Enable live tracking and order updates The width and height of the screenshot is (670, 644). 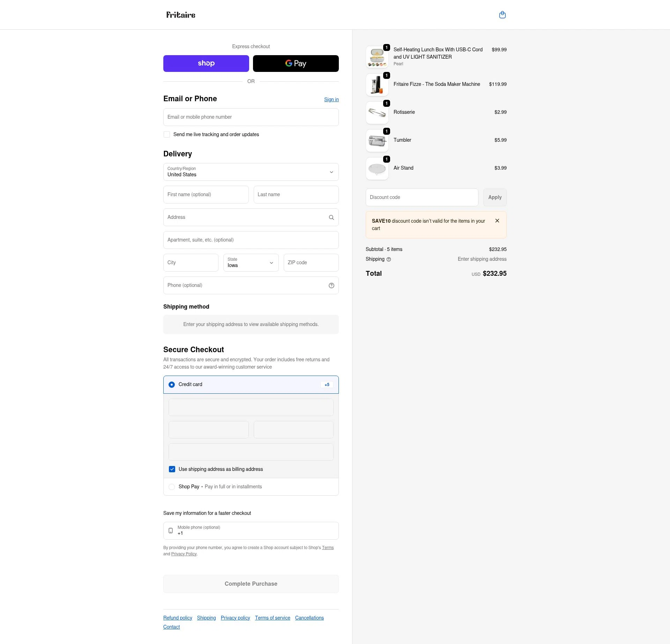(167, 134)
